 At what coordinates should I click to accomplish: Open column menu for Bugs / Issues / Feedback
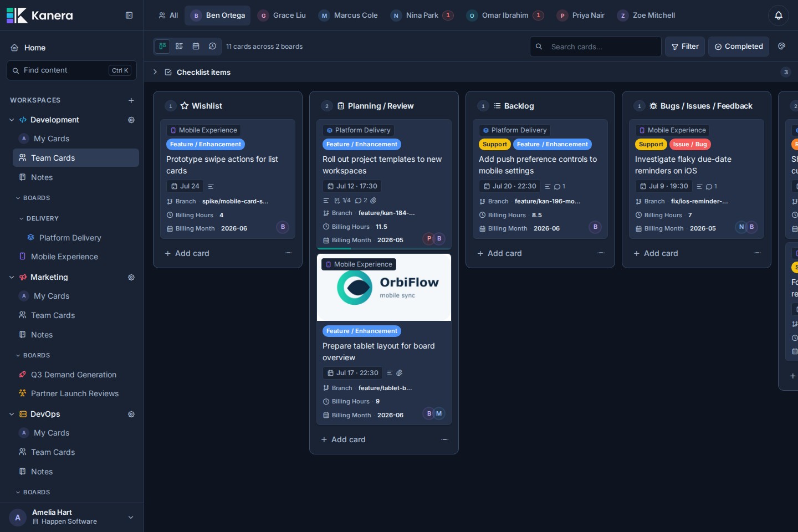757,253
